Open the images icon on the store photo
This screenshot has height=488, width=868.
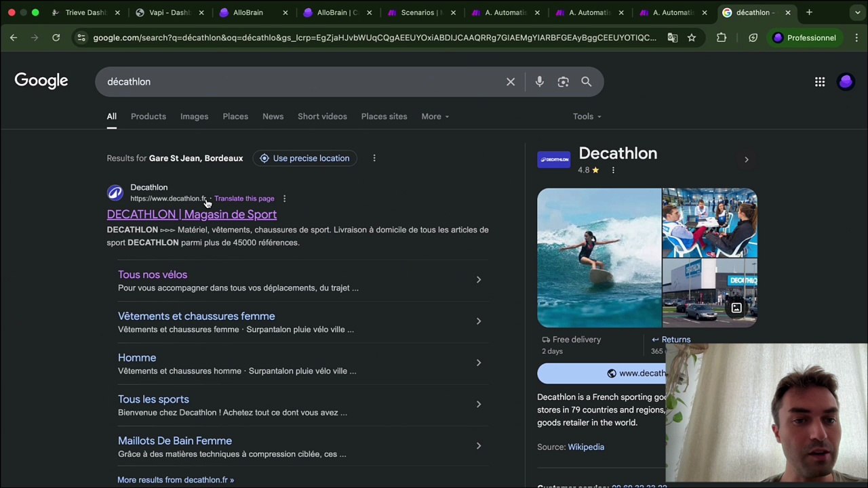point(736,308)
